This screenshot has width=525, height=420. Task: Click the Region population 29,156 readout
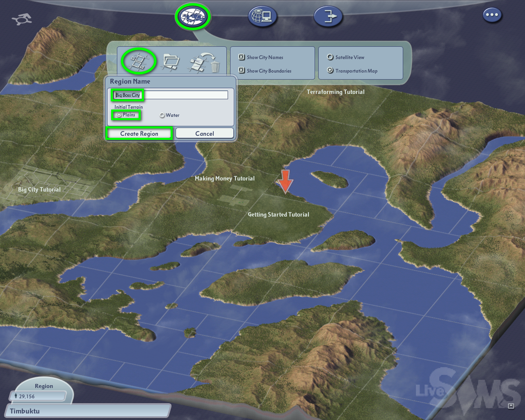[38, 396]
